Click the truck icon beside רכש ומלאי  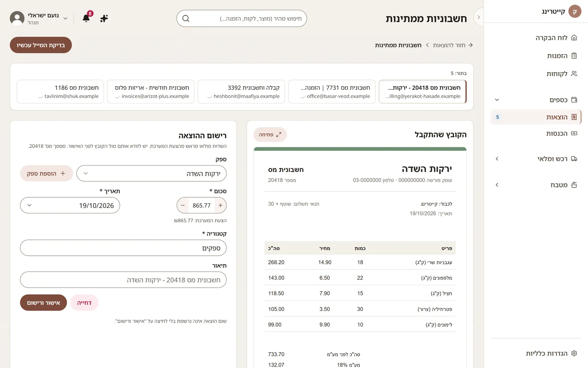tap(574, 159)
